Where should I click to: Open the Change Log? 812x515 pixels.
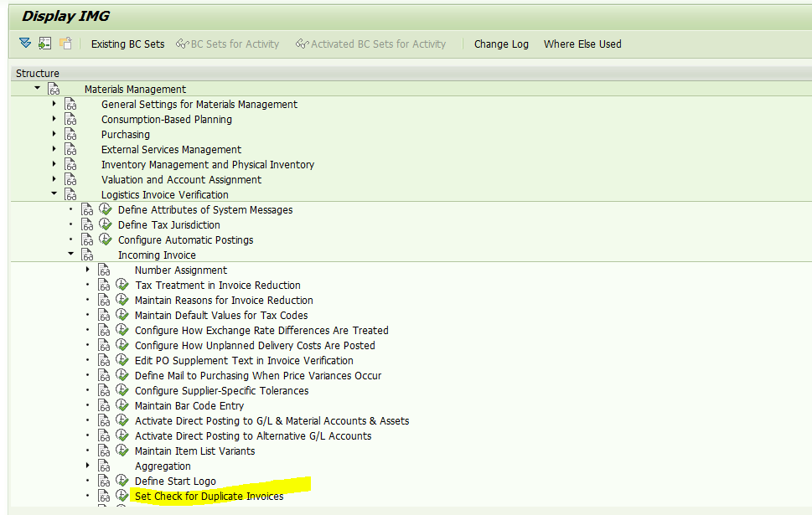coord(501,44)
